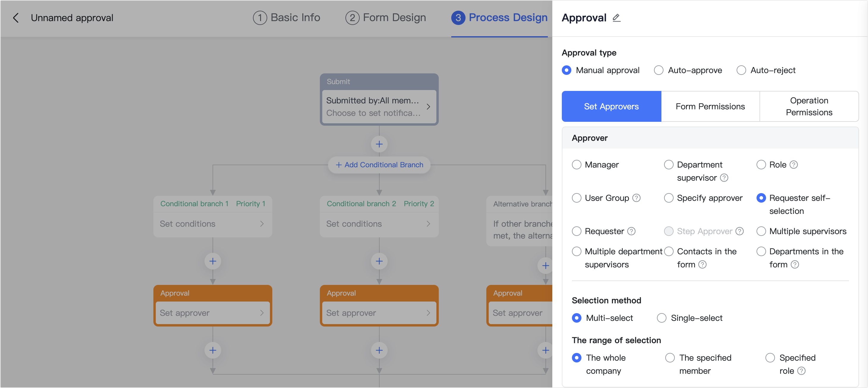Open the help tooltip next to Role
Image resolution: width=868 pixels, height=388 pixels.
point(794,165)
